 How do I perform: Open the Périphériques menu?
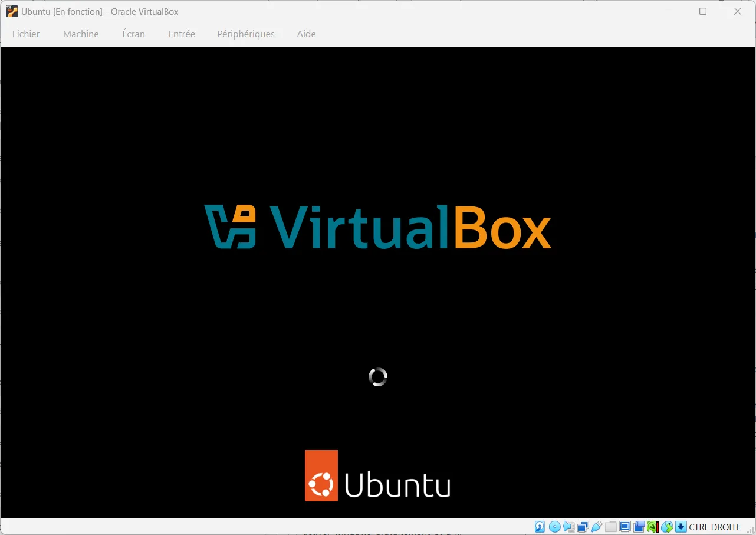(x=246, y=34)
